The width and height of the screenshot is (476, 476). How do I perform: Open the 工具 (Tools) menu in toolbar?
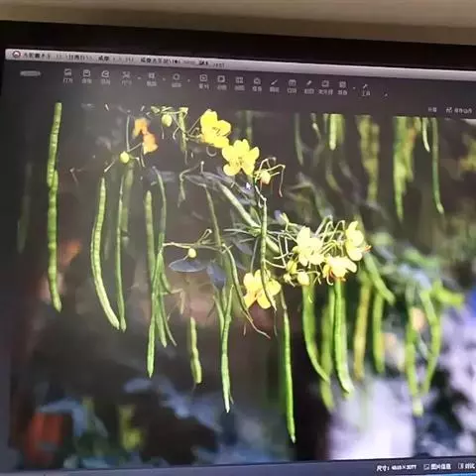pos(366,90)
